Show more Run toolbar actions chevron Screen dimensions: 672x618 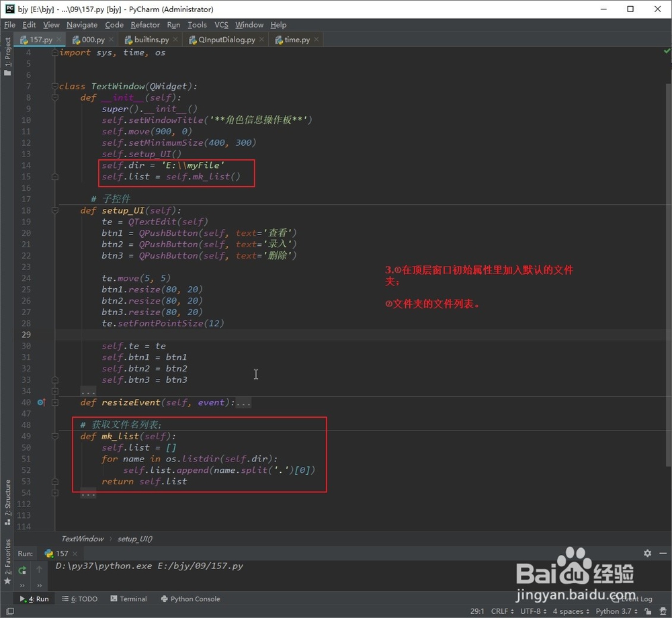click(x=22, y=586)
